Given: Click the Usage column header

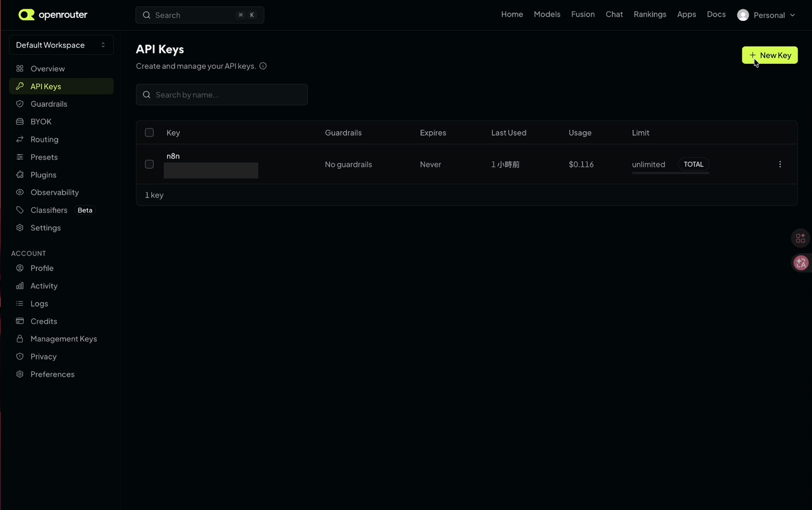Looking at the screenshot, I should tap(580, 133).
